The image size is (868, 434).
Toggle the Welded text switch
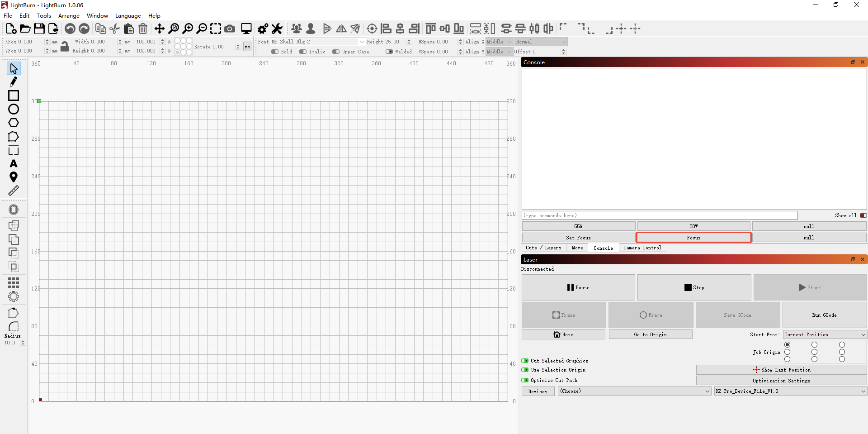(x=389, y=52)
